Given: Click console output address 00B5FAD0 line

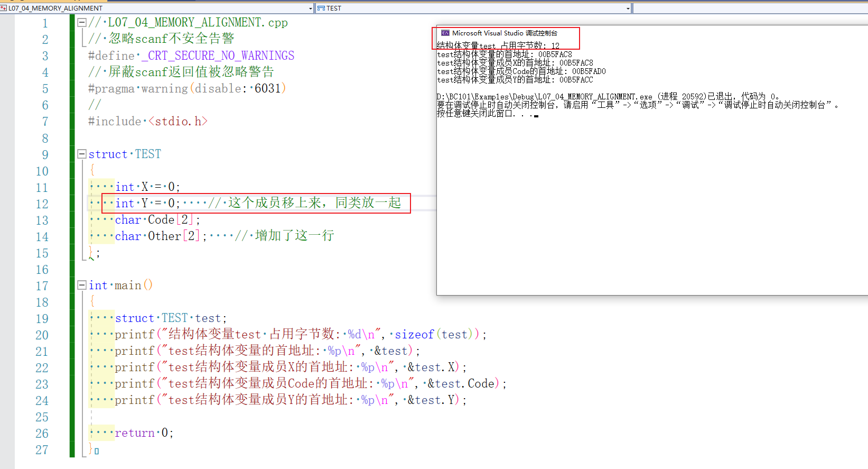Looking at the screenshot, I should click(521, 71).
